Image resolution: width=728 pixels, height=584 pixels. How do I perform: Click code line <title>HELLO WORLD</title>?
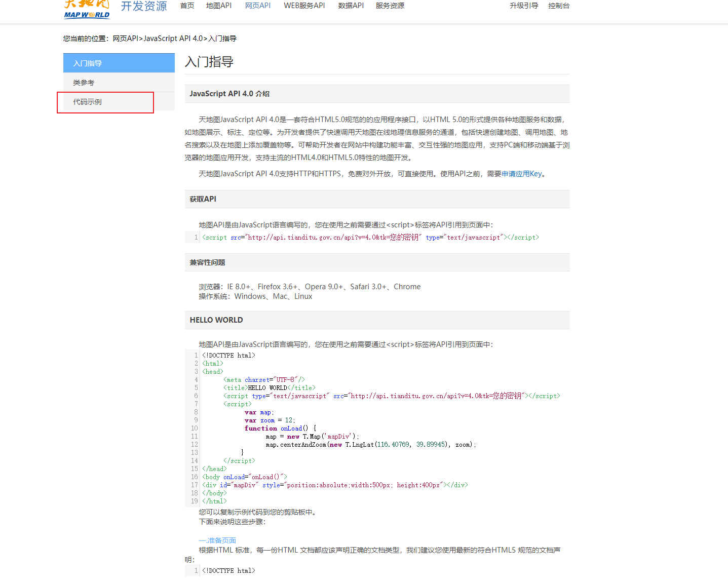(x=269, y=388)
